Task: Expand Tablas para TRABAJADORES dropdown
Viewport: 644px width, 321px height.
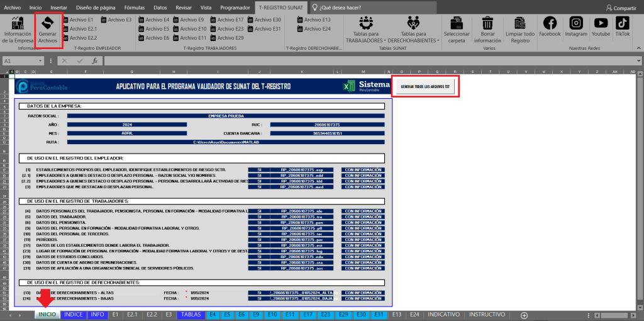Action: 365,30
